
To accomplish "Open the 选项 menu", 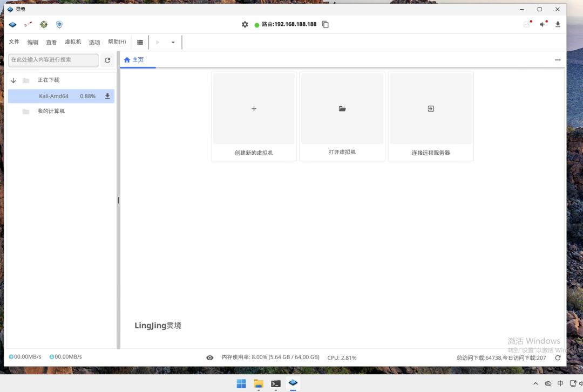I will click(94, 42).
